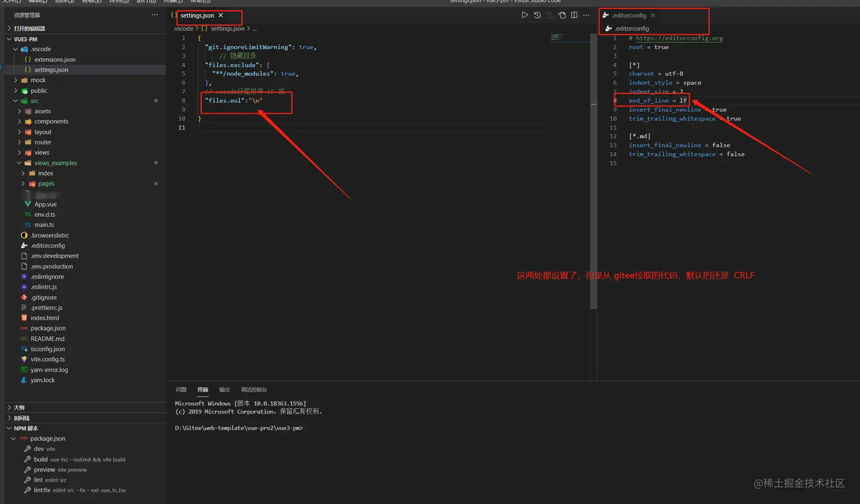Image resolution: width=860 pixels, height=504 pixels.
Task: Click the settings.json editor vertical scrollbar
Action: click(594, 171)
